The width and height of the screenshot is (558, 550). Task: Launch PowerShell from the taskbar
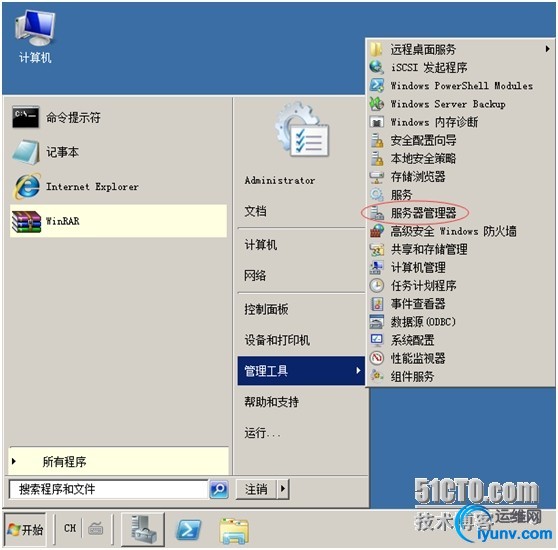pyautogui.click(x=188, y=530)
